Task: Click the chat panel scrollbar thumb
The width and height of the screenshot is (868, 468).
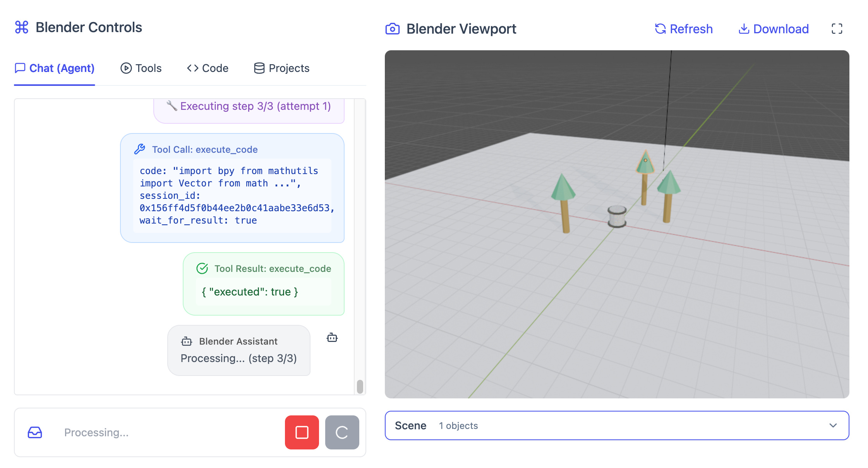Action: pyautogui.click(x=360, y=386)
